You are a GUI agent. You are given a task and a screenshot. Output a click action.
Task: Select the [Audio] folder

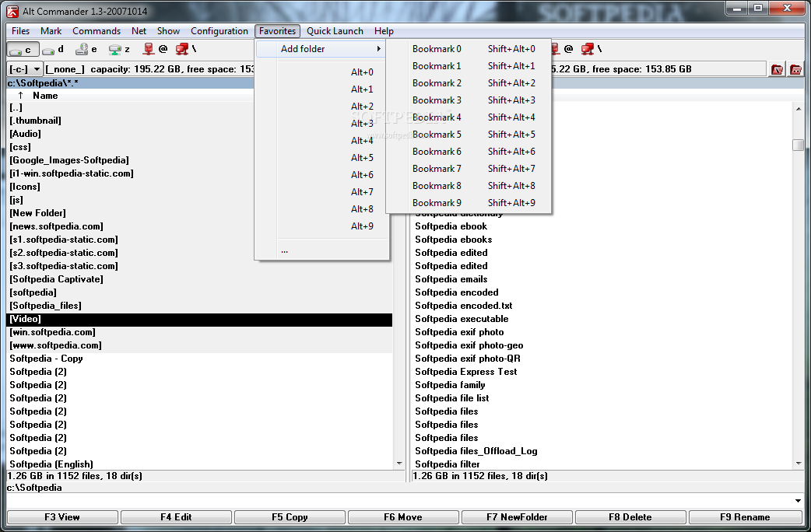click(26, 134)
